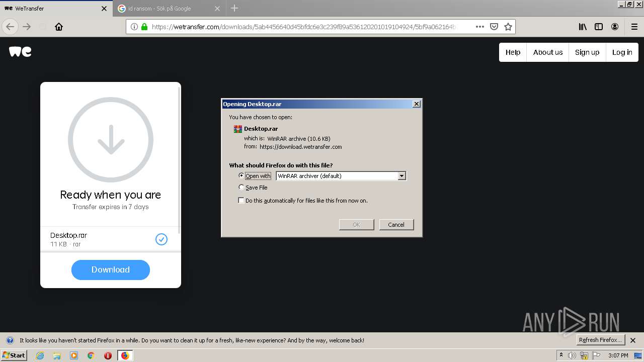Open a new tab with plus button
This screenshot has width=644, height=362.
tap(234, 8)
